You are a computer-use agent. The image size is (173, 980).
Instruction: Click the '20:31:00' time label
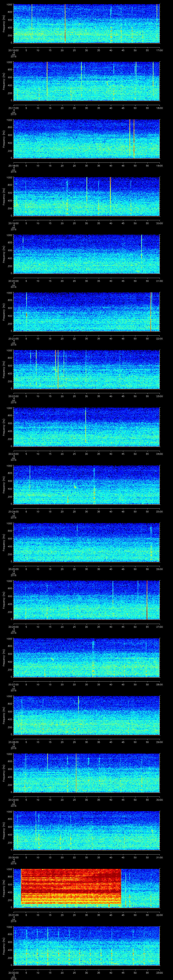point(13,915)
